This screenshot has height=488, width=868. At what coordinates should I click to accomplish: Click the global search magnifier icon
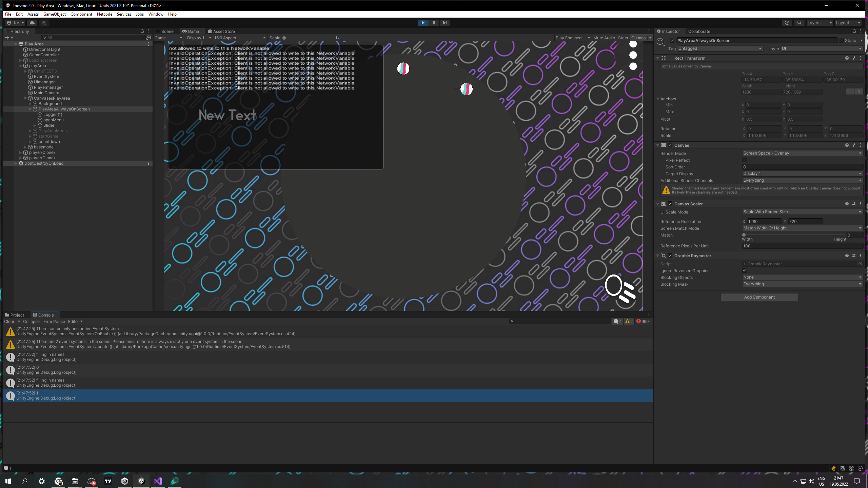click(x=799, y=23)
